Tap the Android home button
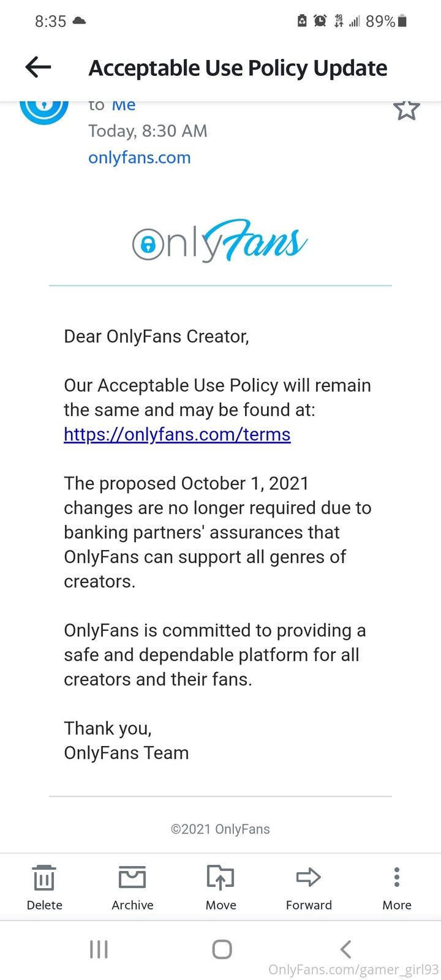This screenshot has width=441, height=980. pyautogui.click(x=222, y=949)
